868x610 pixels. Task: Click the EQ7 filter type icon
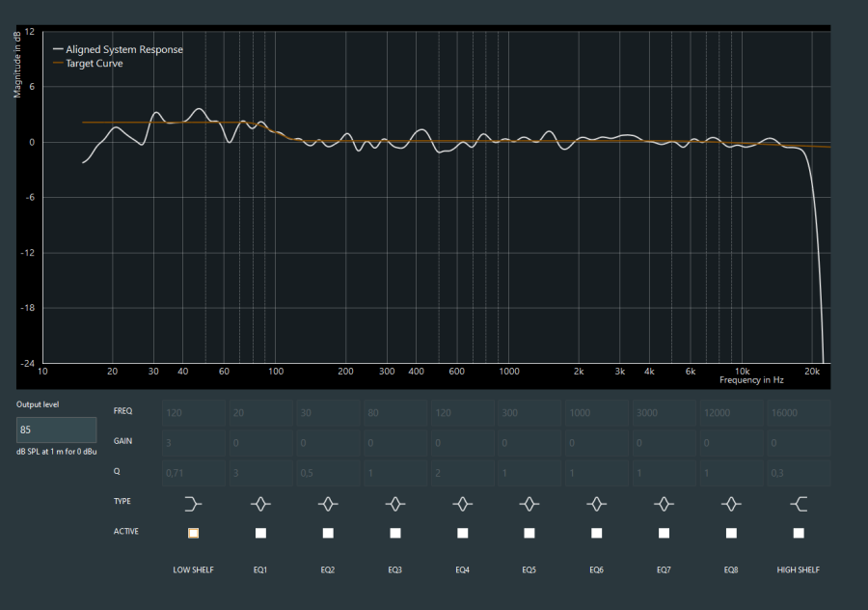pos(664,503)
